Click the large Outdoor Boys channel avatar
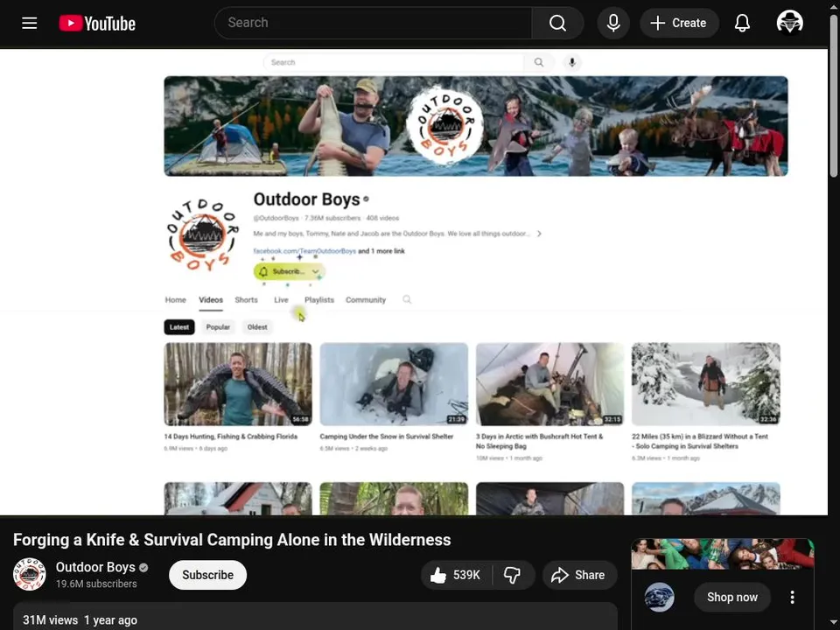Image resolution: width=840 pixels, height=630 pixels. pyautogui.click(x=202, y=234)
